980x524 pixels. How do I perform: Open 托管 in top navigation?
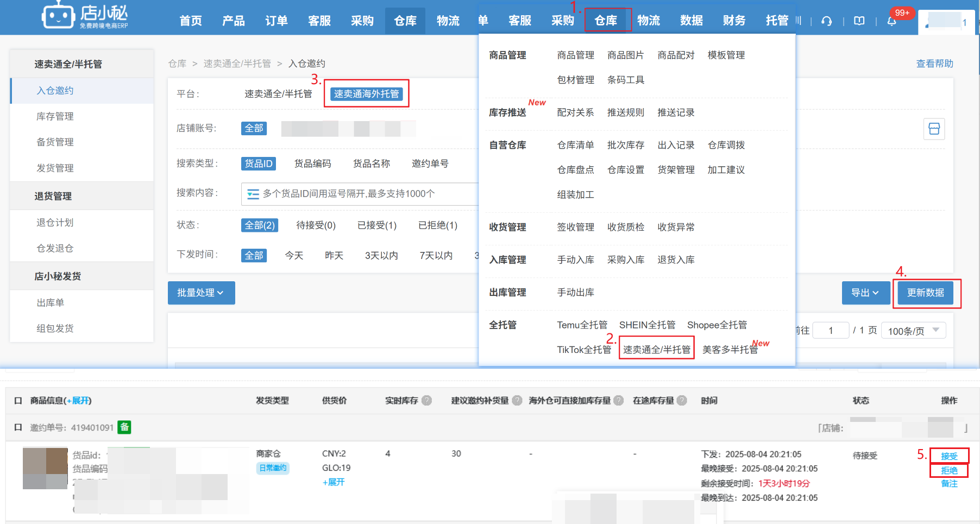coord(777,21)
